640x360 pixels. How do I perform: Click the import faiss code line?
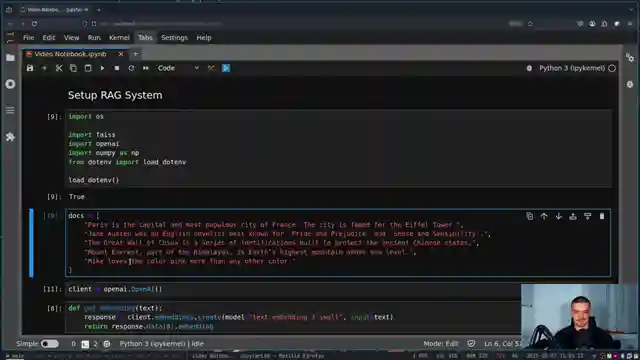point(92,135)
